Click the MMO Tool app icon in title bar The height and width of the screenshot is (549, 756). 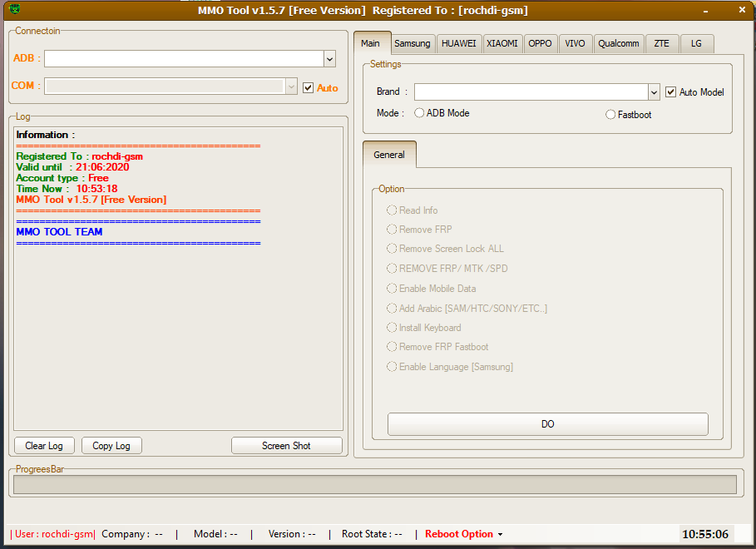(x=15, y=8)
